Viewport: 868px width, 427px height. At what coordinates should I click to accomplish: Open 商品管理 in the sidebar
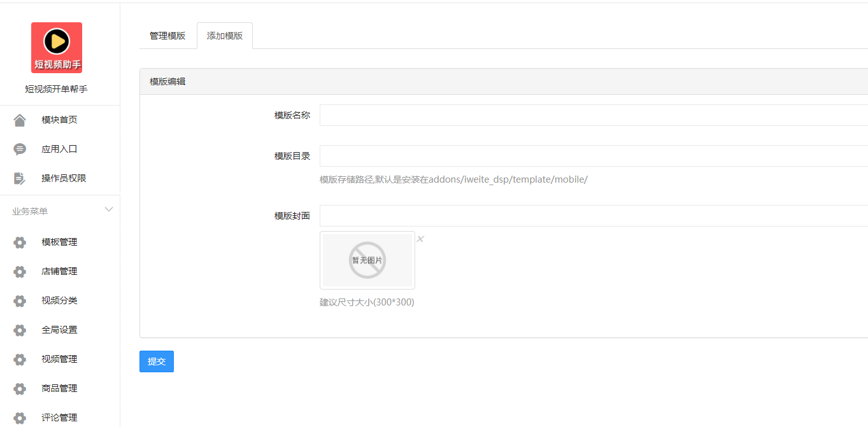tap(59, 388)
